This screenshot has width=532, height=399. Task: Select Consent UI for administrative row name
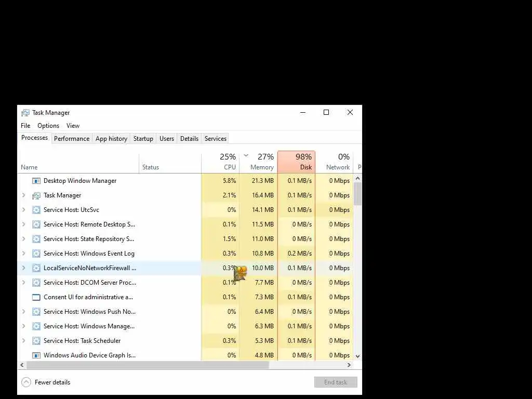coord(88,297)
